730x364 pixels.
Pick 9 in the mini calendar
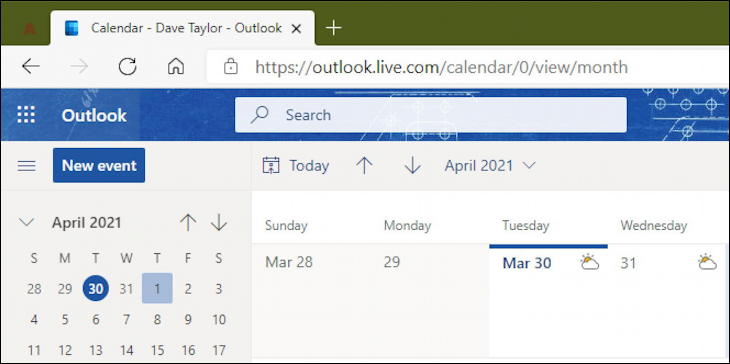click(188, 320)
